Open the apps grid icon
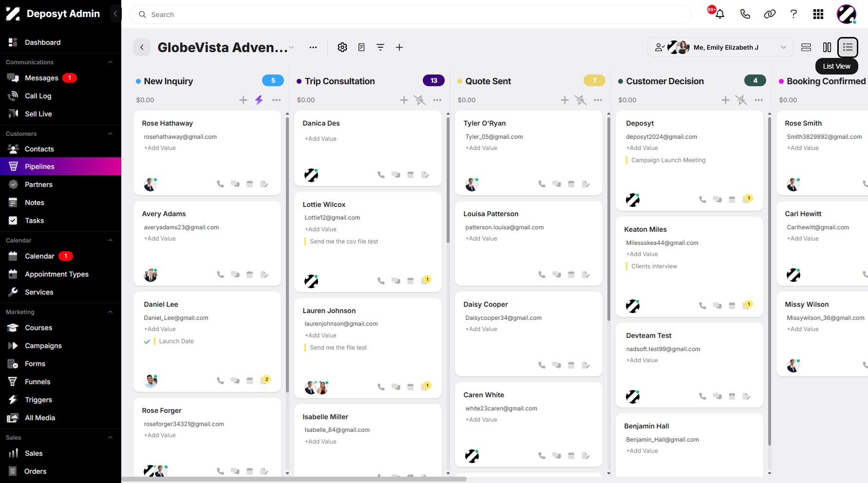 pos(818,14)
